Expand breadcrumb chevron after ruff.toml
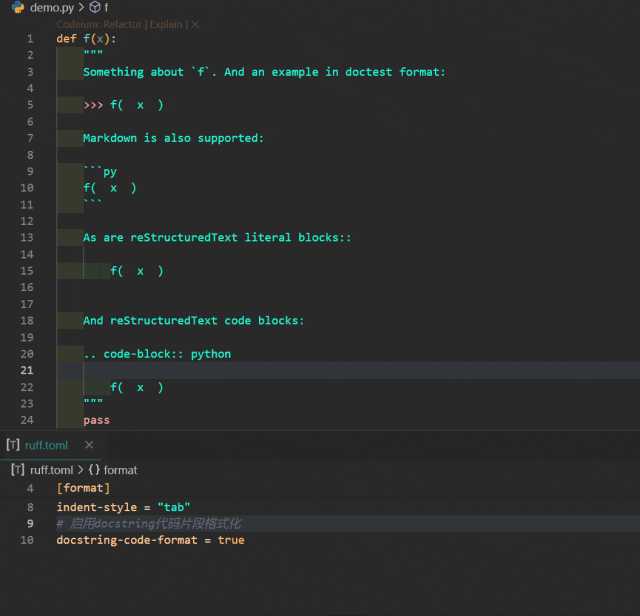Image resolution: width=640 pixels, height=616 pixels. (80, 470)
